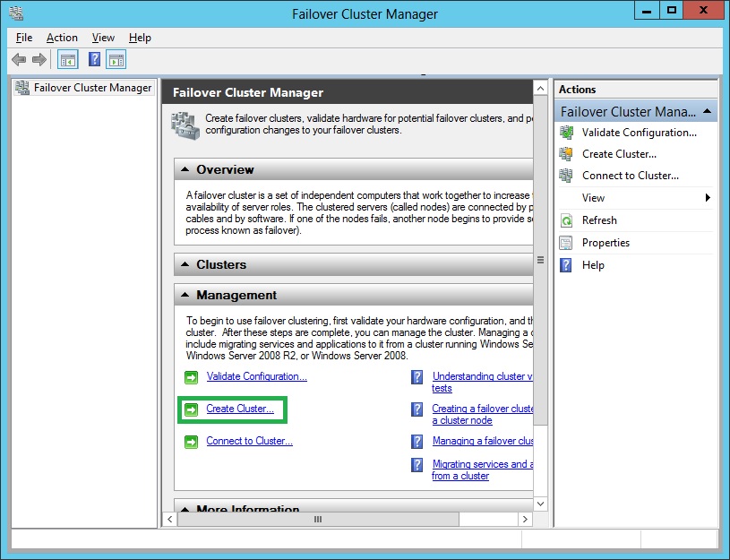Collapse the Management section
Viewport: 730px width, 560px height.
[185, 295]
